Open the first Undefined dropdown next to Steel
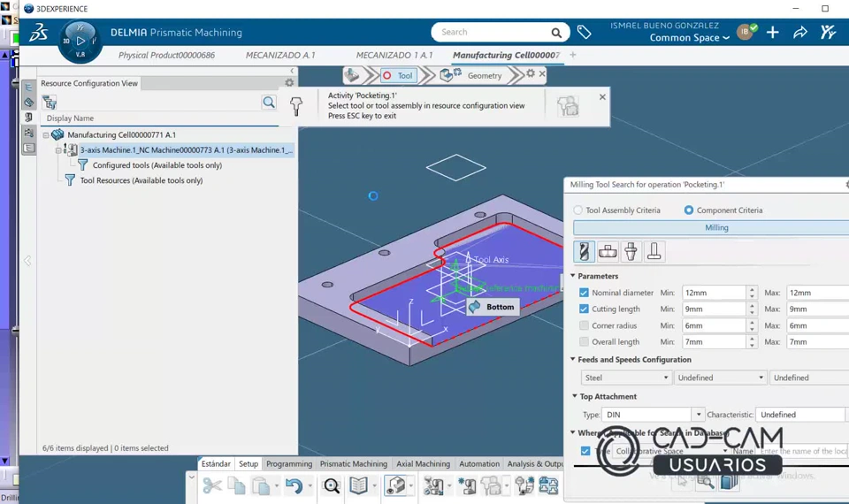 pyautogui.click(x=721, y=378)
